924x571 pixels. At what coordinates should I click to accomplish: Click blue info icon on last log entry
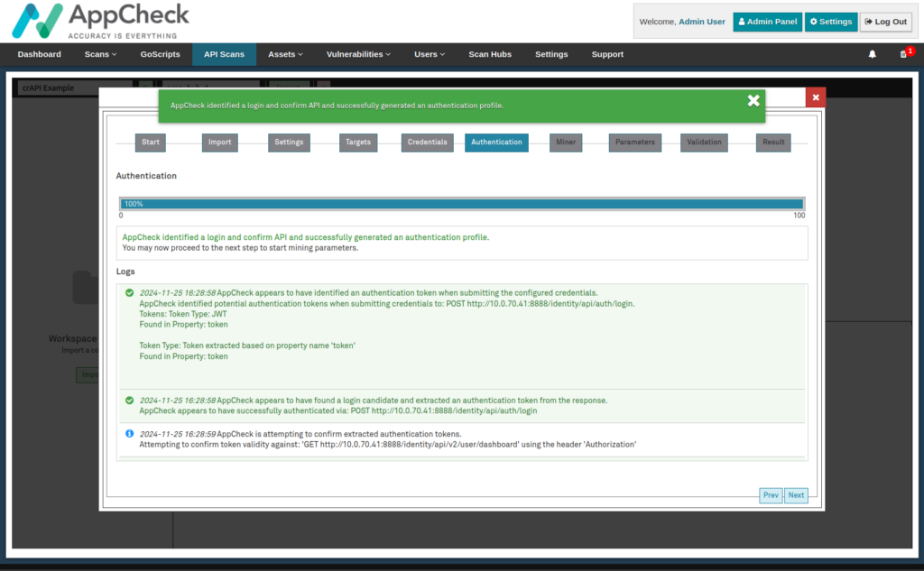click(130, 434)
